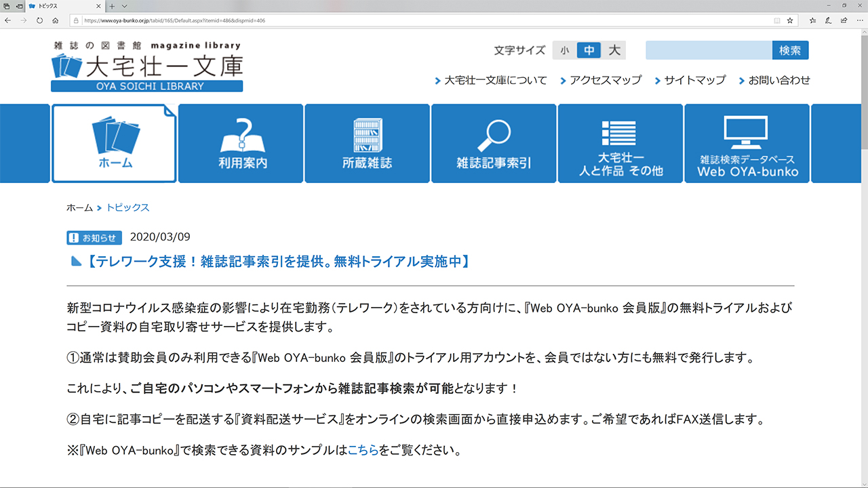868x488 pixels.
Task: Set text size to 大
Action: pos(614,50)
